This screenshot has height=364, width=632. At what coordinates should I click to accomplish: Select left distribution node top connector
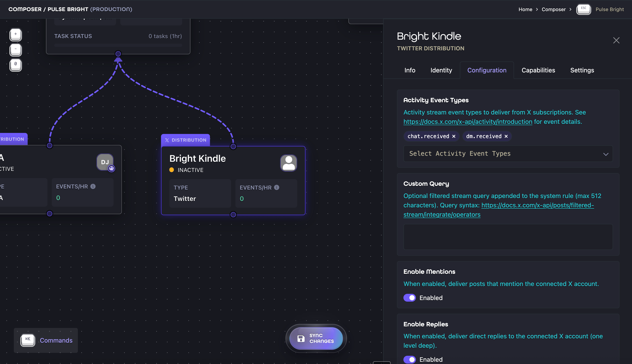pos(50,145)
